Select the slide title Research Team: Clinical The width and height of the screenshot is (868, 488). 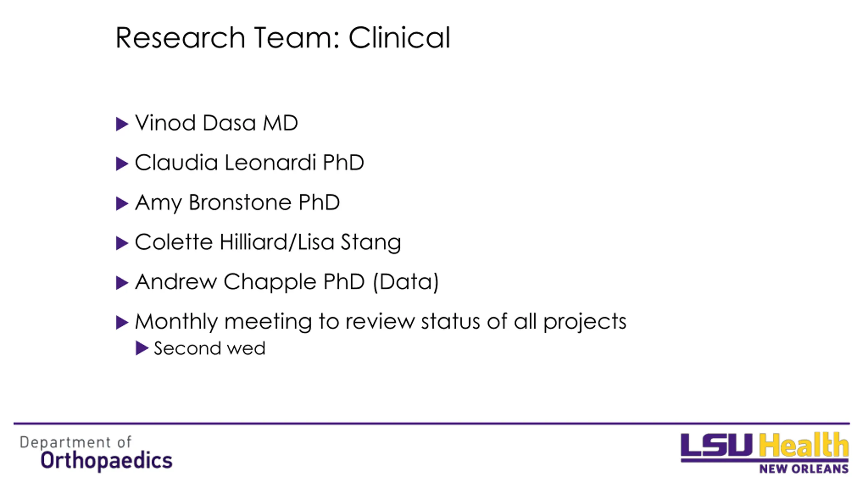(283, 38)
